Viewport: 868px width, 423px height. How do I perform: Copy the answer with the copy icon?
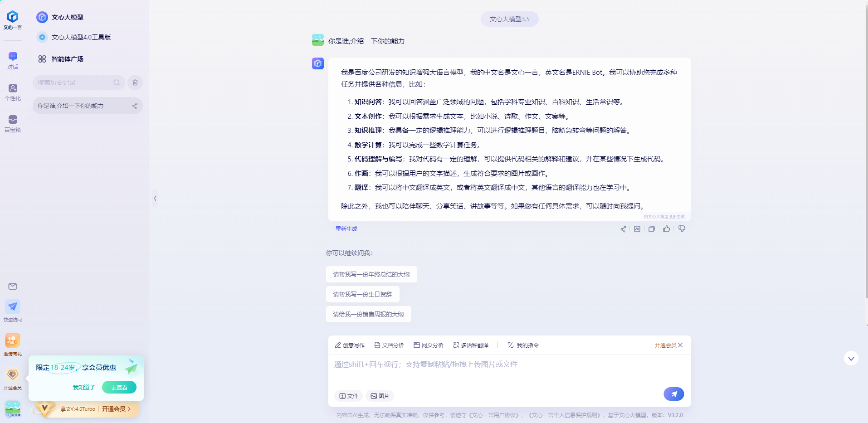[652, 229]
